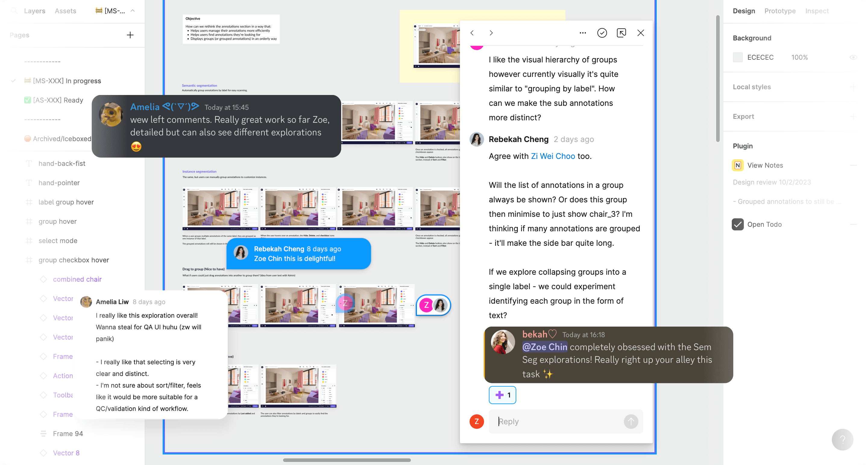Go to previous comment thread arrow
Image resolution: width=868 pixels, height=465 pixels.
coord(472,33)
